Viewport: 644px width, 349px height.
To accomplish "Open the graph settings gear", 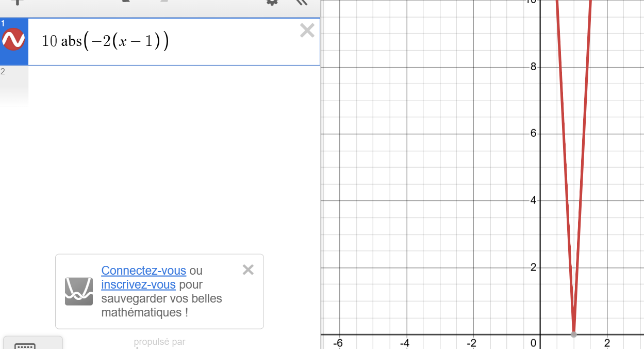I will [272, 2].
